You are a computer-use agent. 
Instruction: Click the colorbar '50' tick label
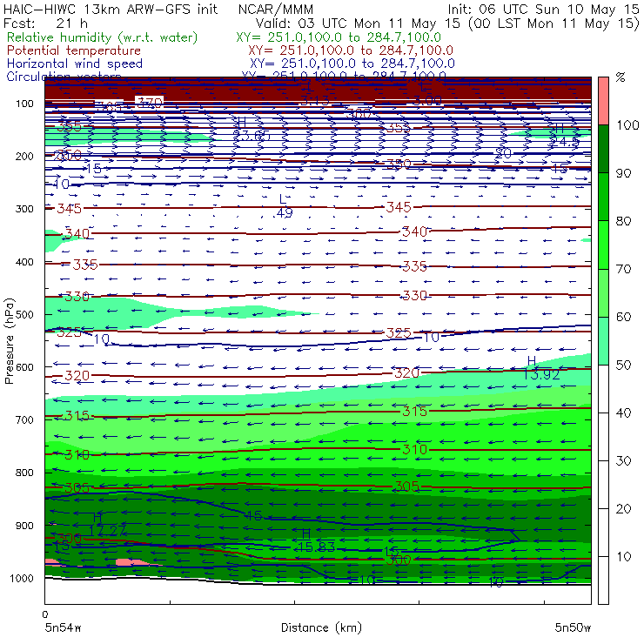click(623, 365)
